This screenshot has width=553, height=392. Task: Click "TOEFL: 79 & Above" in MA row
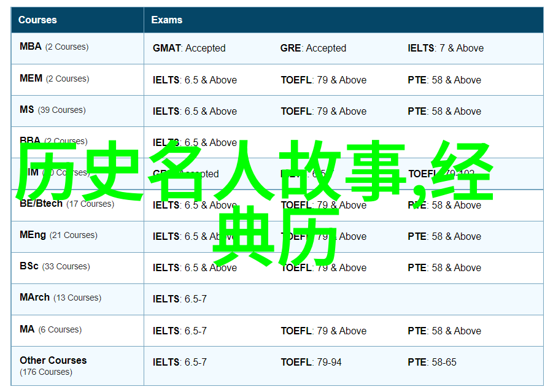(x=323, y=331)
